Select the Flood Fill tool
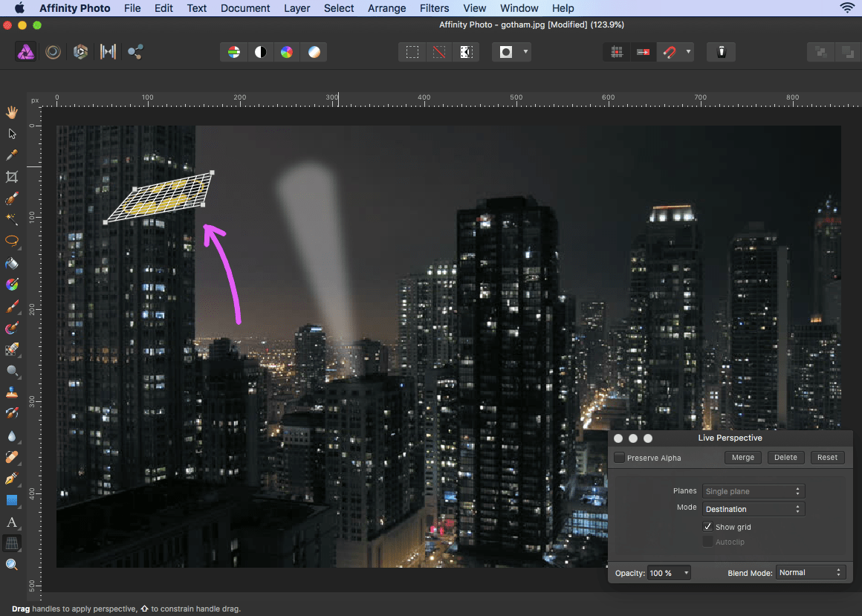 click(12, 263)
